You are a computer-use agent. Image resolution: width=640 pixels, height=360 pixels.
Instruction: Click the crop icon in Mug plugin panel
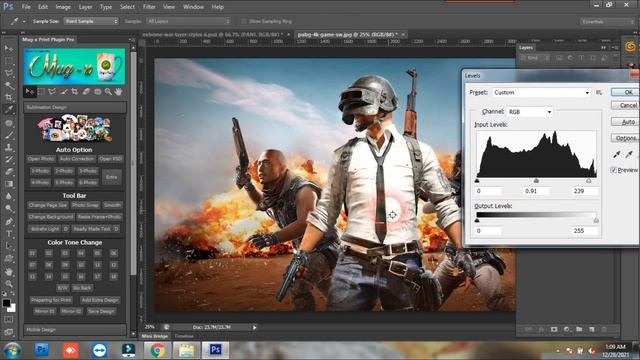click(75, 92)
